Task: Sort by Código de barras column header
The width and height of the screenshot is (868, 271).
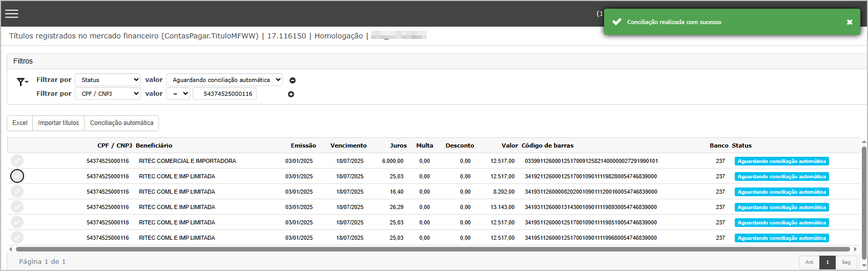Action: [547, 145]
